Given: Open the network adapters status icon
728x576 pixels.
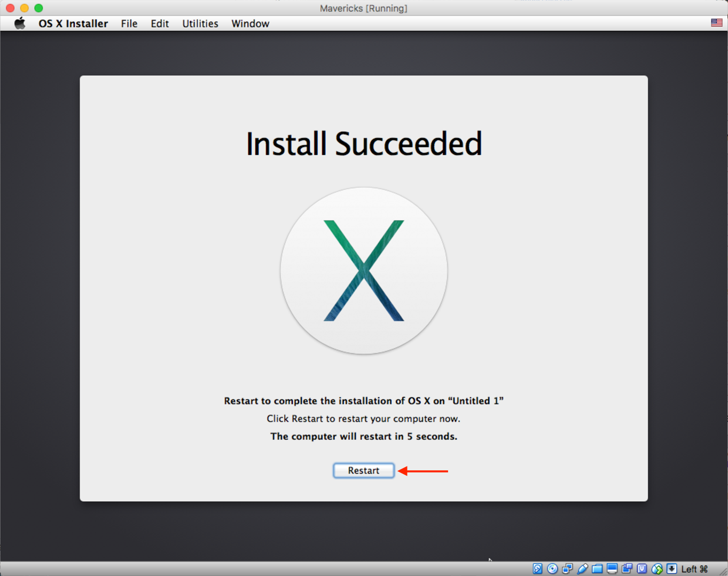Looking at the screenshot, I should click(567, 569).
